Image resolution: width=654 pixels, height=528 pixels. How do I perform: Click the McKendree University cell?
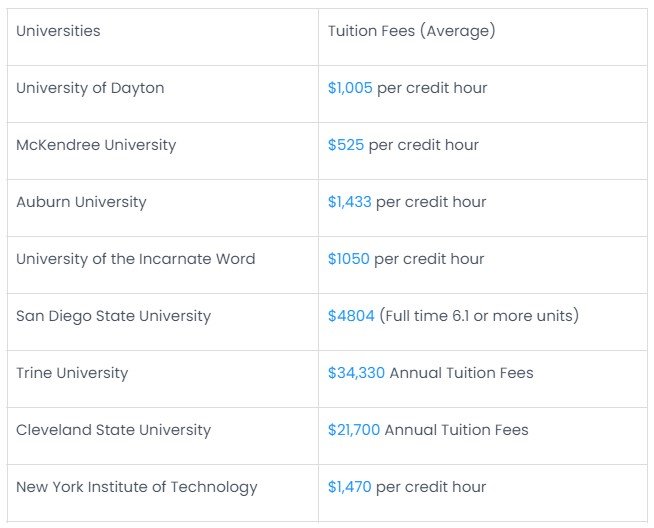(163, 151)
